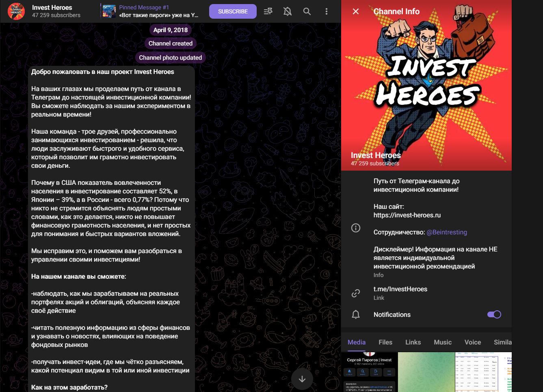Viewport: 543px width, 392px height.
Task: Switch to the Voice tab
Action: (473, 342)
